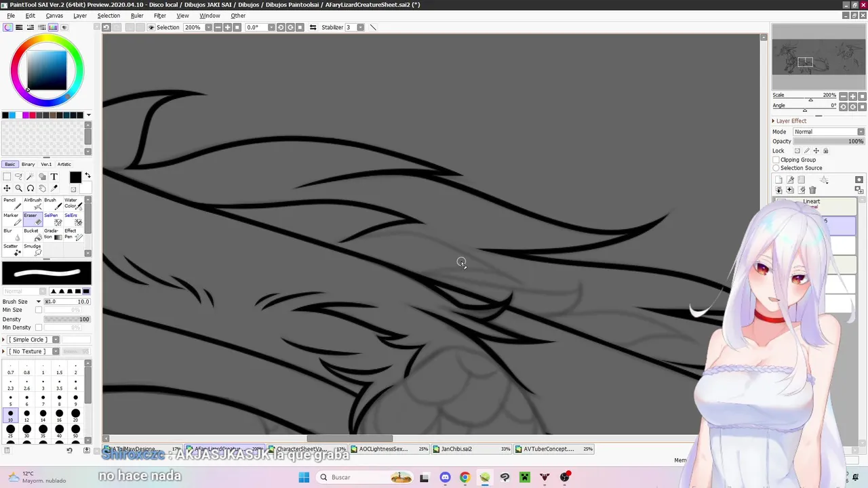Choose the Hand pan tool
868x488 pixels.
[x=42, y=188]
